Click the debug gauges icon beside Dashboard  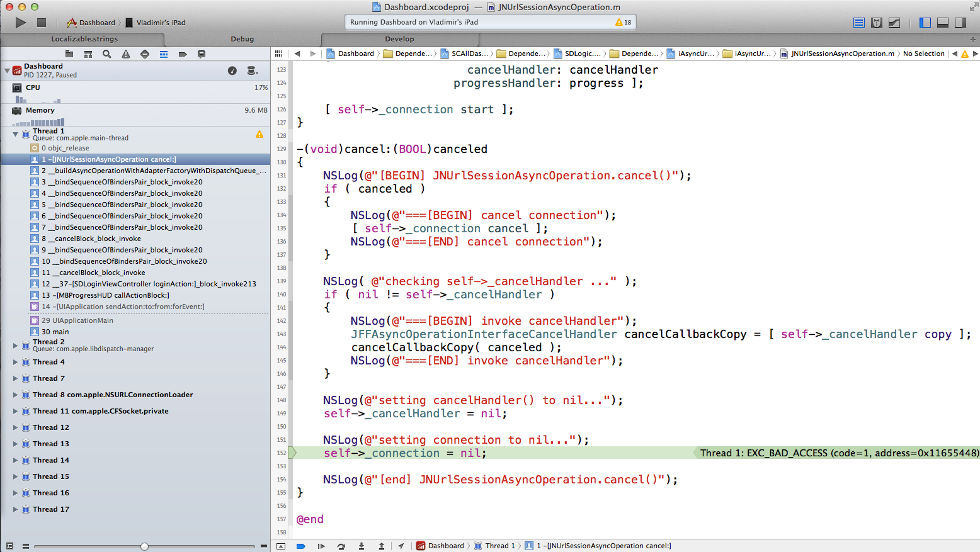coord(232,70)
